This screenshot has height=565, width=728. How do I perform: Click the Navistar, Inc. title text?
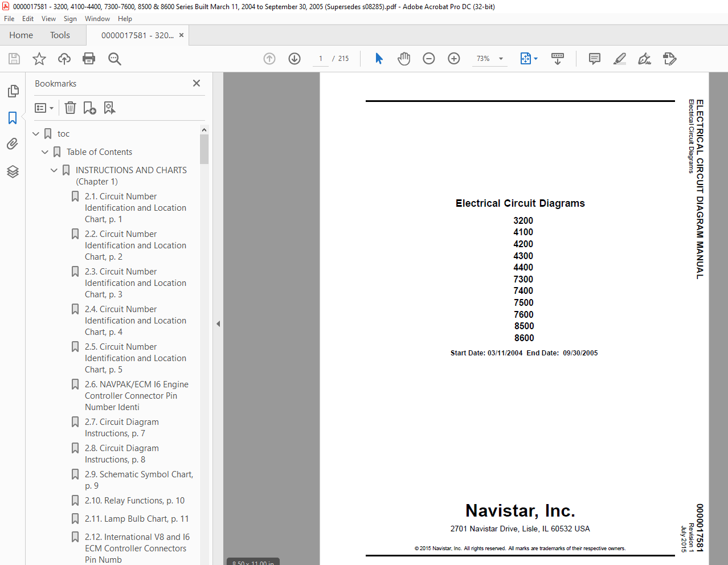520,510
